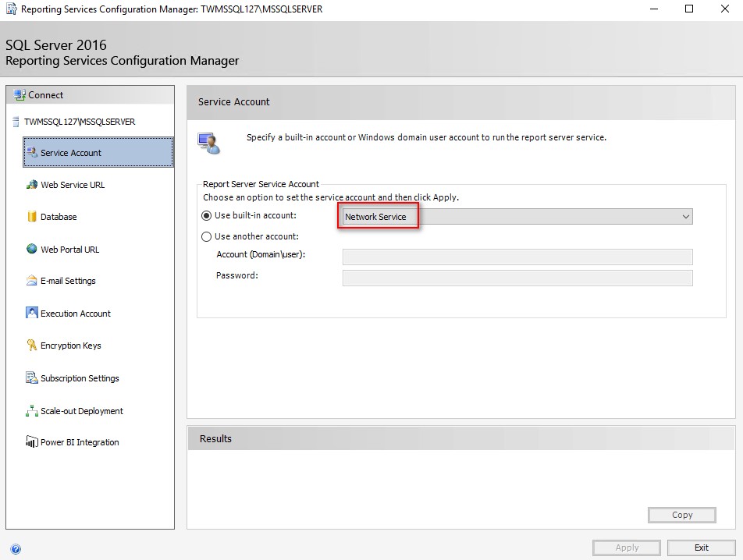Open Scale-out Deployment icon
This screenshot has height=560, width=743.
pyautogui.click(x=32, y=410)
